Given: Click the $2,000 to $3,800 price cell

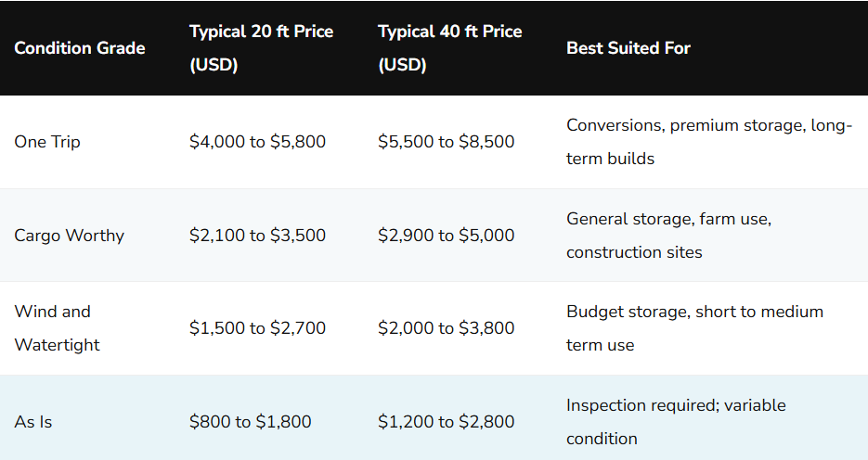Looking at the screenshot, I should [x=446, y=328].
